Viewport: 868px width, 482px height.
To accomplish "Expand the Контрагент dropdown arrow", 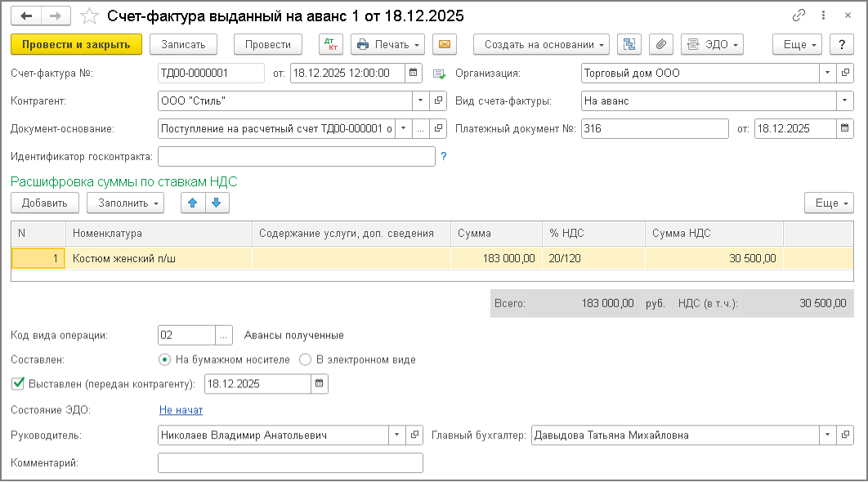I will point(420,101).
